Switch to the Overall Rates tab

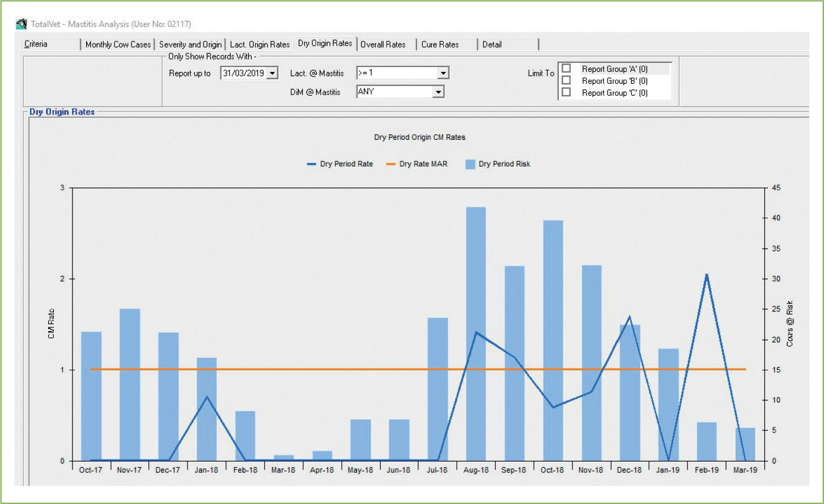pos(386,44)
